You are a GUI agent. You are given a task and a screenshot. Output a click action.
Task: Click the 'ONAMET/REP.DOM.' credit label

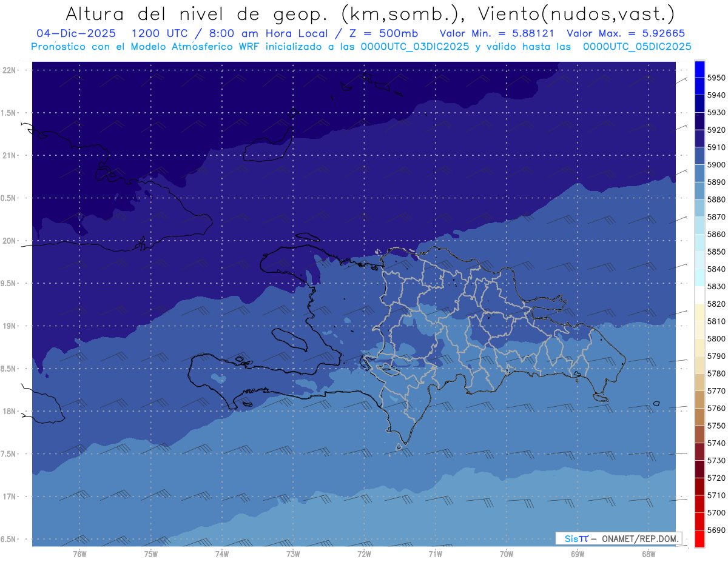[x=639, y=538]
